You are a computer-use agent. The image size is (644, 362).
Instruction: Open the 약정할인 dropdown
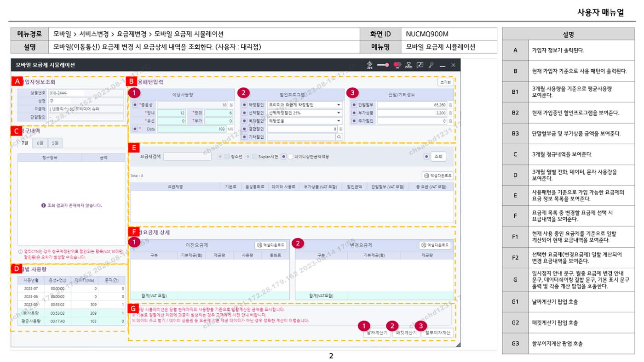pos(305,105)
